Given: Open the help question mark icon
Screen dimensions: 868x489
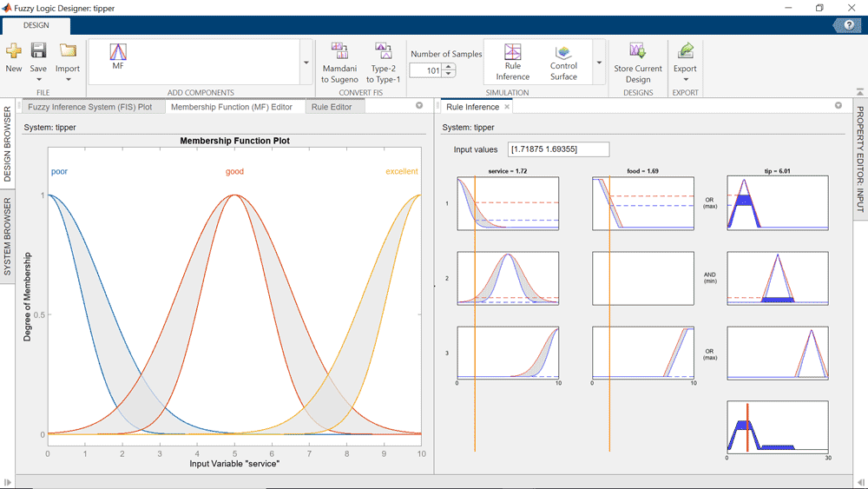Looking at the screenshot, I should coord(849,25).
